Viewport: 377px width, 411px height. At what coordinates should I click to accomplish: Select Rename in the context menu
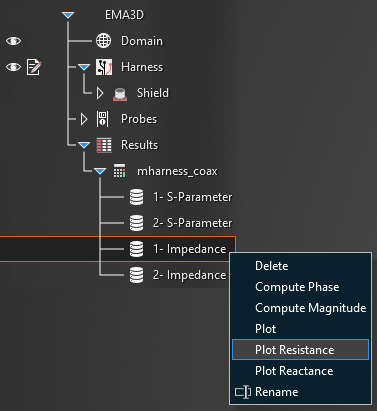pos(276,392)
